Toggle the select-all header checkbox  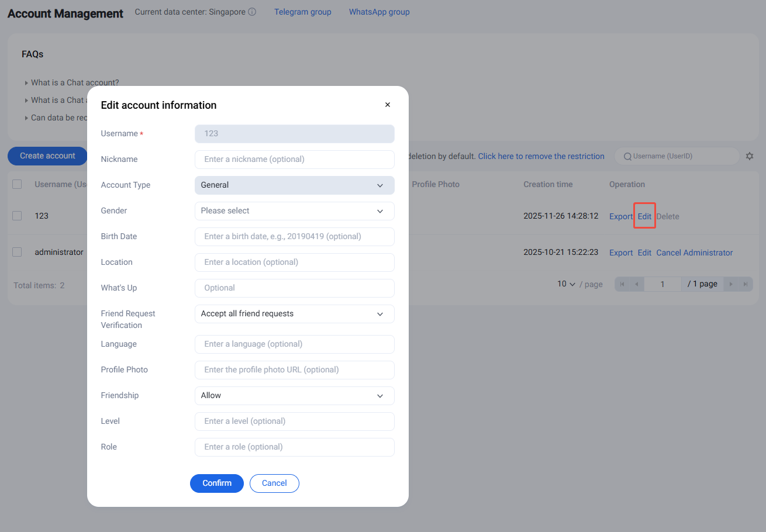[x=17, y=184]
